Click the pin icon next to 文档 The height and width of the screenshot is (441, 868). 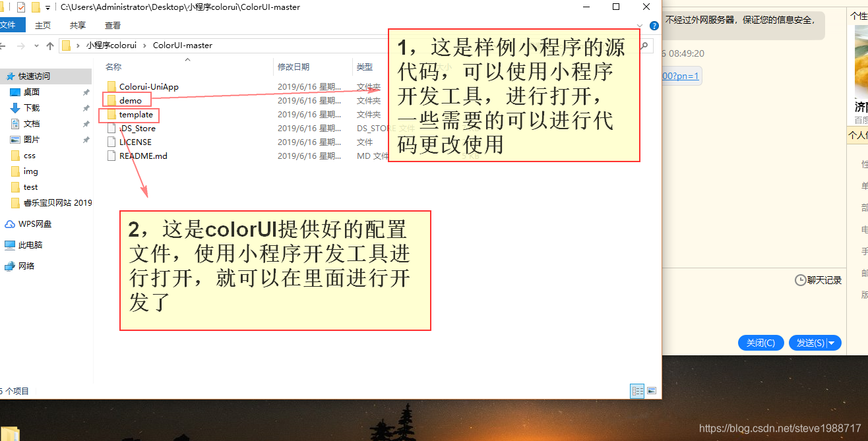pos(86,124)
